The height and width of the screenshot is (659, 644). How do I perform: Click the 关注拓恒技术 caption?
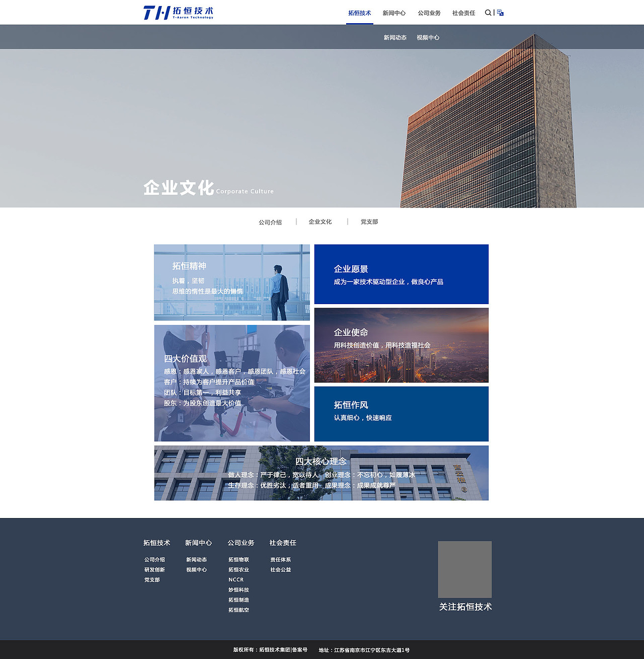(x=465, y=607)
